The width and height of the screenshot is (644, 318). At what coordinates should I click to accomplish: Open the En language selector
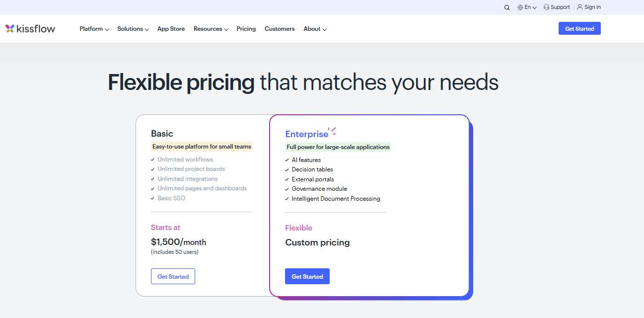point(530,7)
